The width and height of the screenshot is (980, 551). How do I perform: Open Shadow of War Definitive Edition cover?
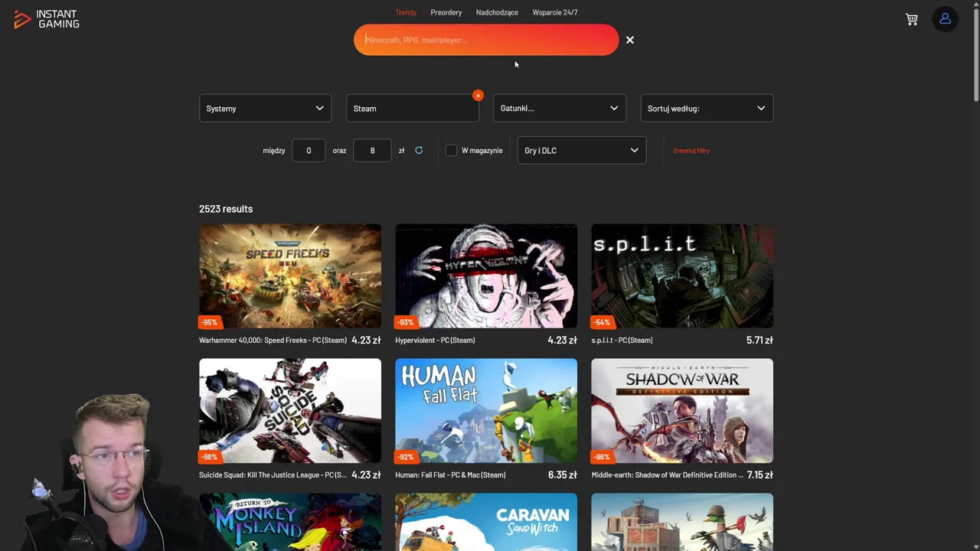click(x=682, y=411)
